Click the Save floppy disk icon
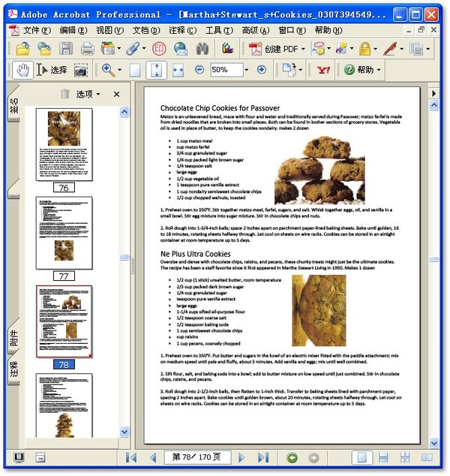This screenshot has height=476, width=450. point(66,49)
